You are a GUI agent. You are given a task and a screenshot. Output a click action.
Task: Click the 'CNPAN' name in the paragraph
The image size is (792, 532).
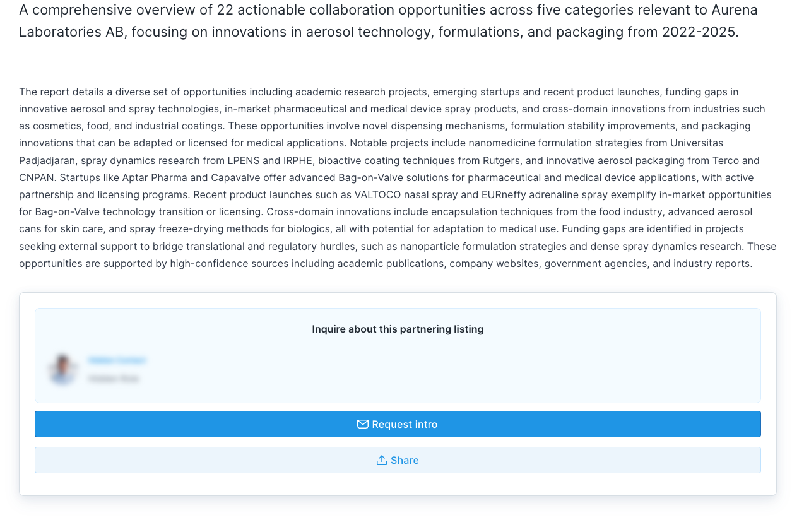point(35,177)
